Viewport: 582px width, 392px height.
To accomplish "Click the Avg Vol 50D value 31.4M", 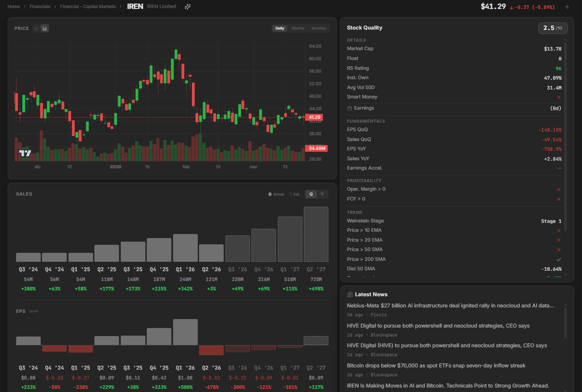I will pos(554,88).
